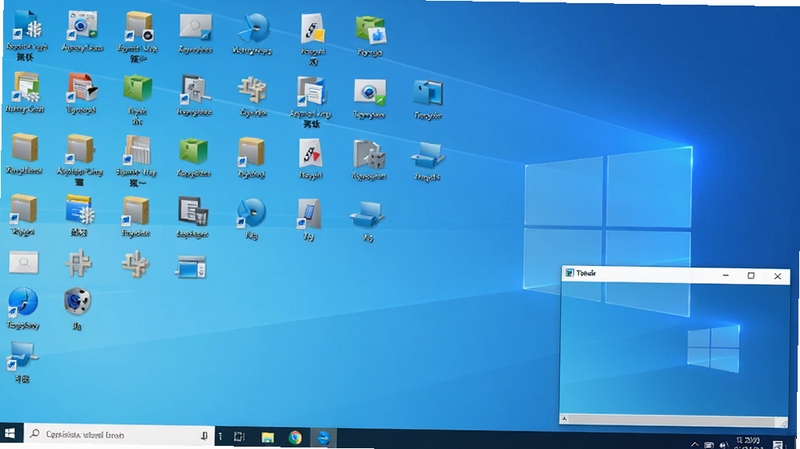Open the blue globe shortcut icon

tap(22, 303)
